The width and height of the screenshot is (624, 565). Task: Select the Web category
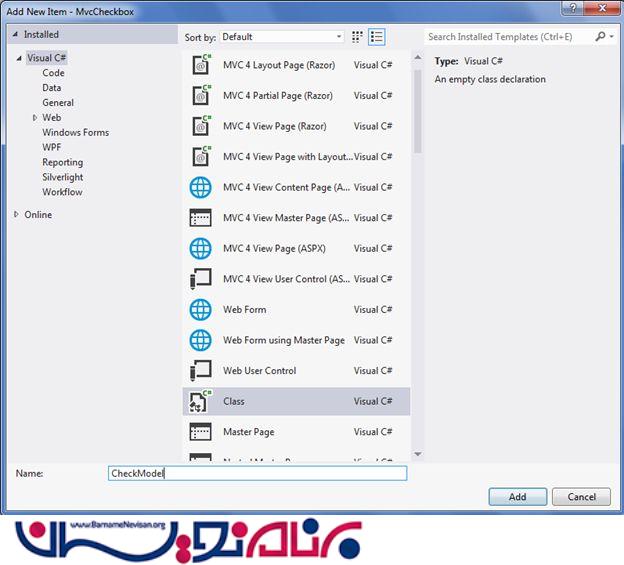point(52,118)
